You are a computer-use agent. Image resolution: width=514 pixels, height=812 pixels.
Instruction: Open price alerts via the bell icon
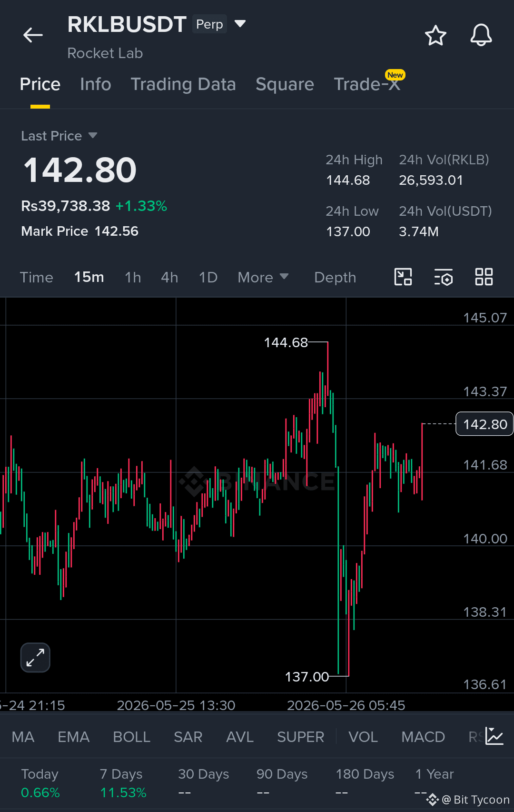tap(481, 35)
